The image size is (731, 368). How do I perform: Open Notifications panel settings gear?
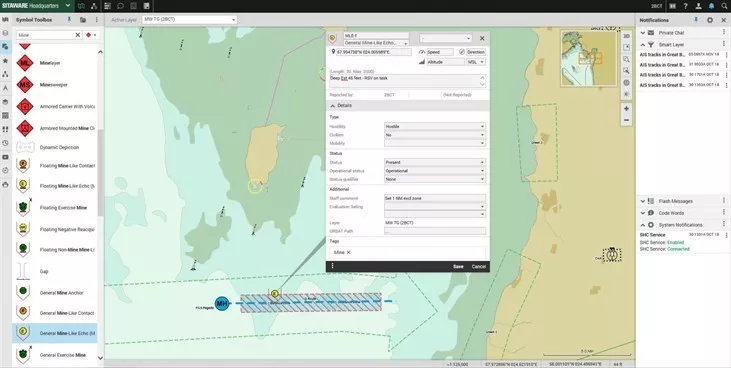[x=710, y=20]
